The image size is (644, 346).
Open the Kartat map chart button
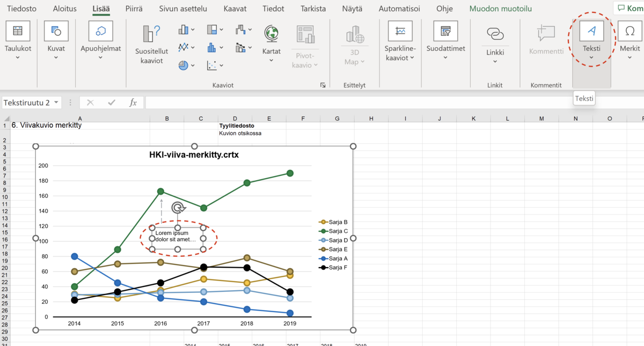271,40
